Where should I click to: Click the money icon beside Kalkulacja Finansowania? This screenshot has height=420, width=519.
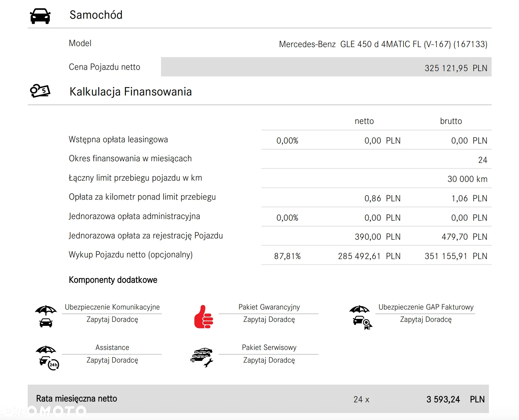click(x=40, y=91)
